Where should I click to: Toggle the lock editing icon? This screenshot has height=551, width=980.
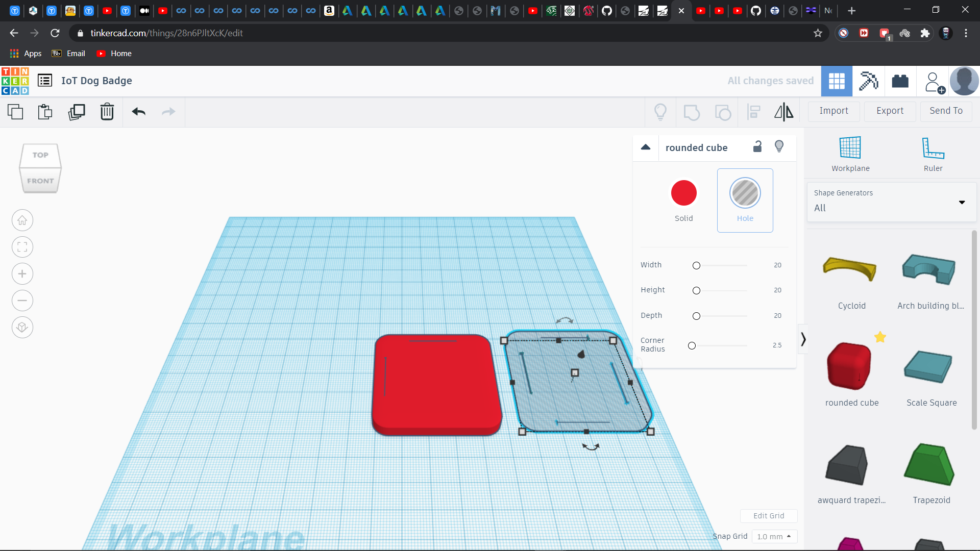pyautogui.click(x=757, y=147)
